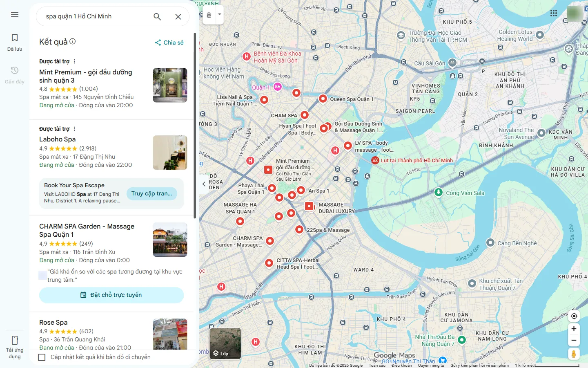Click the MASSAGE DUBAI LUXURY map pin
Image resolution: width=588 pixels, height=368 pixels.
[x=310, y=206]
